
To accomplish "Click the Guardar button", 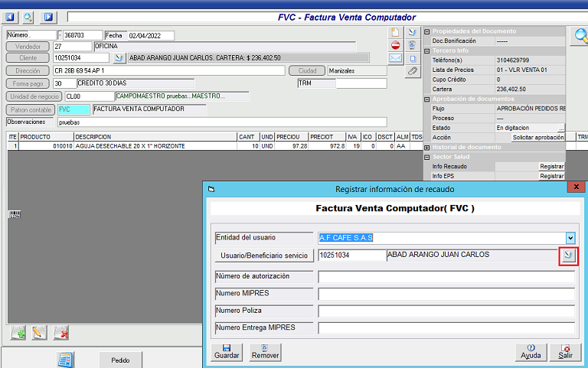I will coord(227,352).
